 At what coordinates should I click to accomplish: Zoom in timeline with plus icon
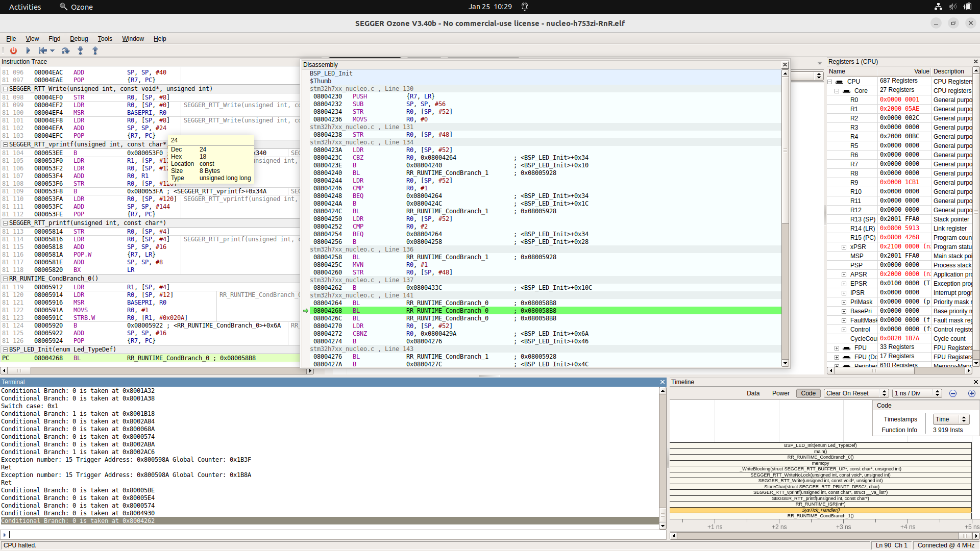tap(971, 393)
